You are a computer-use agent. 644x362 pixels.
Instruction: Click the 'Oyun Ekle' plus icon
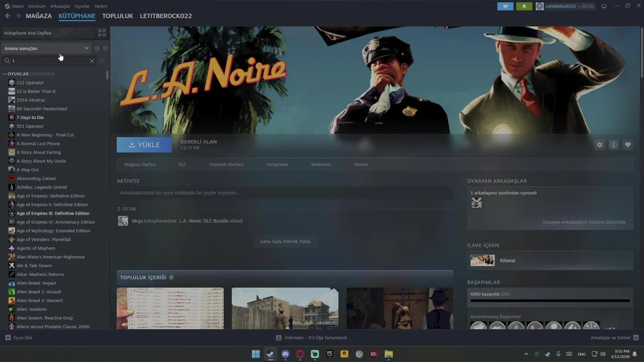tap(8, 338)
